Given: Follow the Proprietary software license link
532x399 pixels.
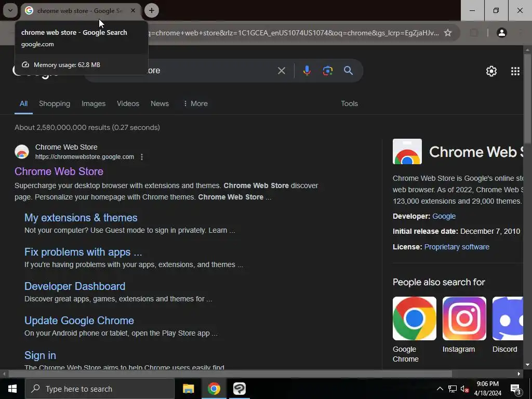Looking at the screenshot, I should click(457, 247).
